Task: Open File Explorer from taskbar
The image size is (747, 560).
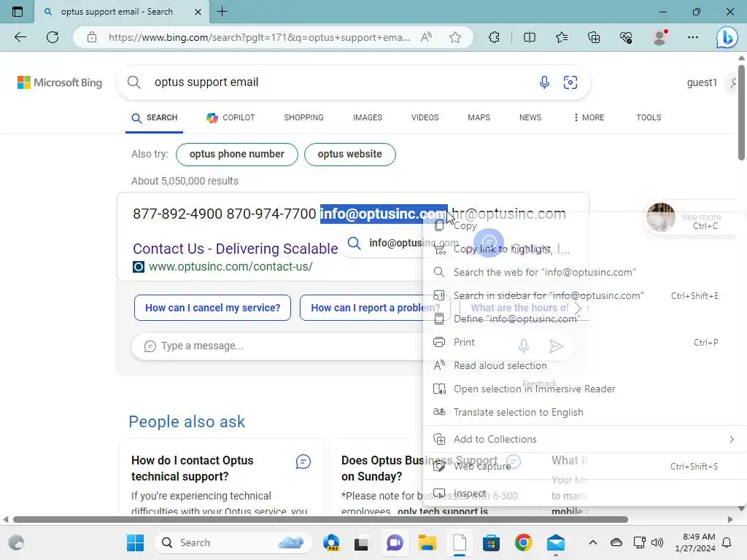Action: 427,542
